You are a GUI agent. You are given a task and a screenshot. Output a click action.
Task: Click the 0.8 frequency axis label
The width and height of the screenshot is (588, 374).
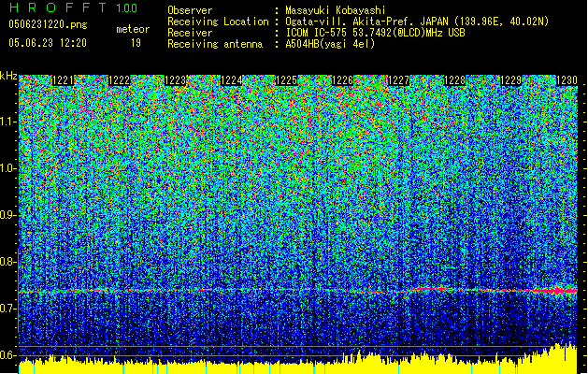tap(8, 262)
